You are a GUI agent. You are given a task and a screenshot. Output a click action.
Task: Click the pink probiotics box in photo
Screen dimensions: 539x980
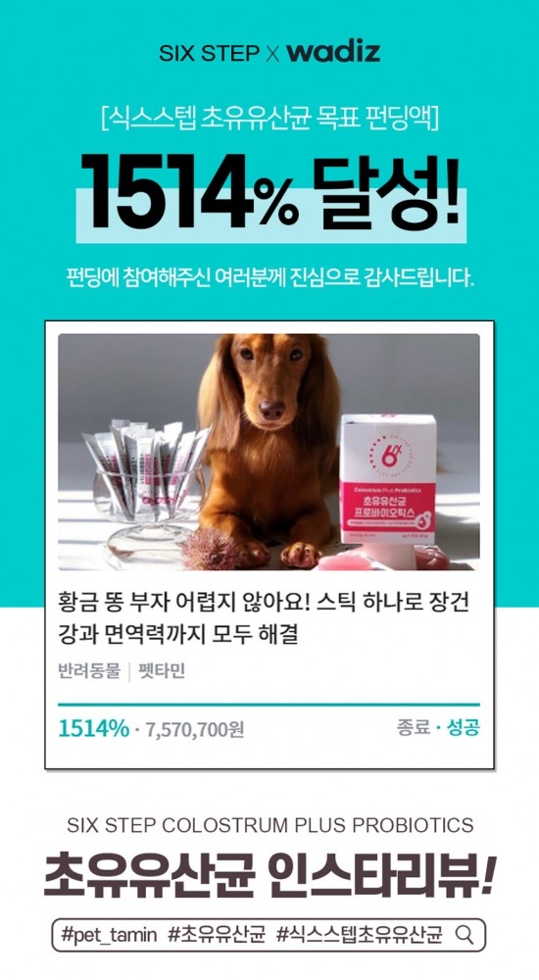click(388, 479)
